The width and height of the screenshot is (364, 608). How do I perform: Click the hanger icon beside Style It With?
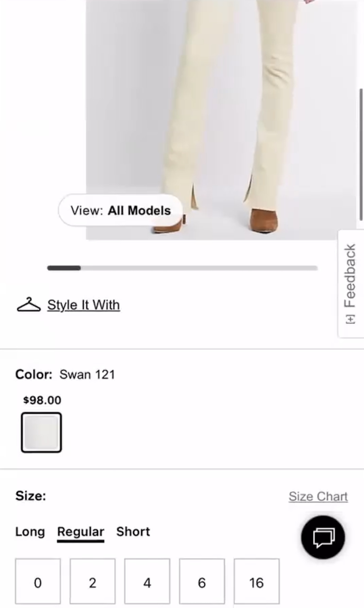29,305
